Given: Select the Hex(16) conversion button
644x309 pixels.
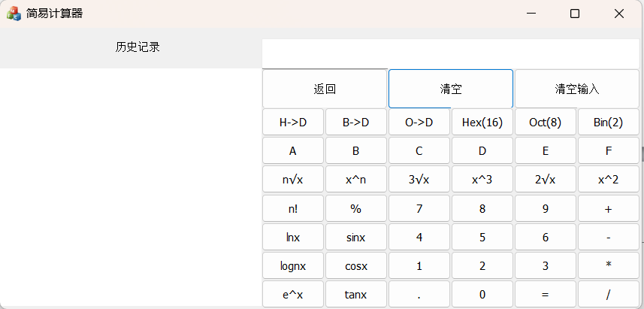Looking at the screenshot, I should point(482,123).
